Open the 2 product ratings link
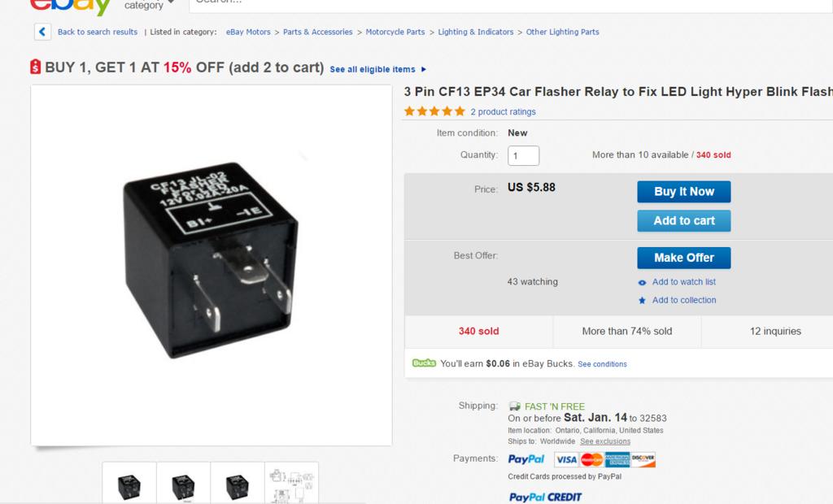Viewport: 833px width, 504px height. click(x=503, y=112)
